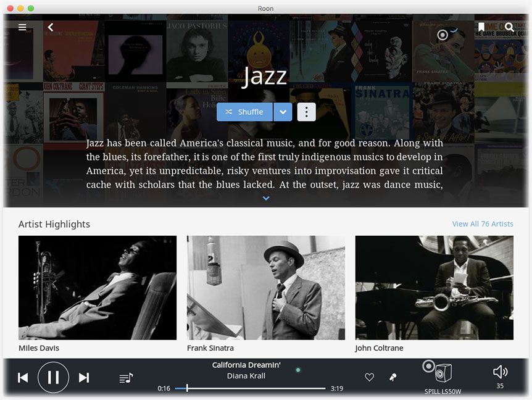Open John Coltrane artist photo
The image size is (532, 400).
434,288
